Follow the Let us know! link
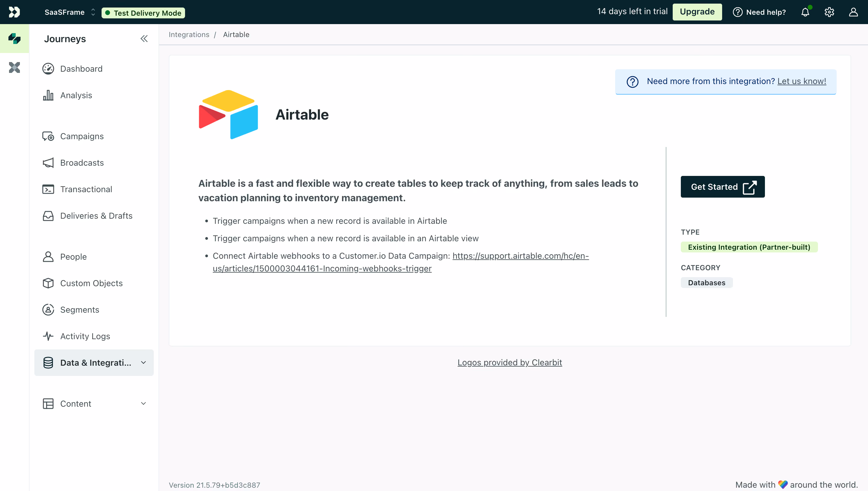Screen dimensions: 868x491 [801, 81]
